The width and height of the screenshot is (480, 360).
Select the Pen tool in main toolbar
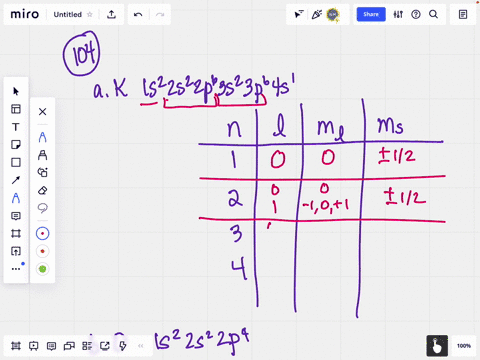(x=16, y=198)
